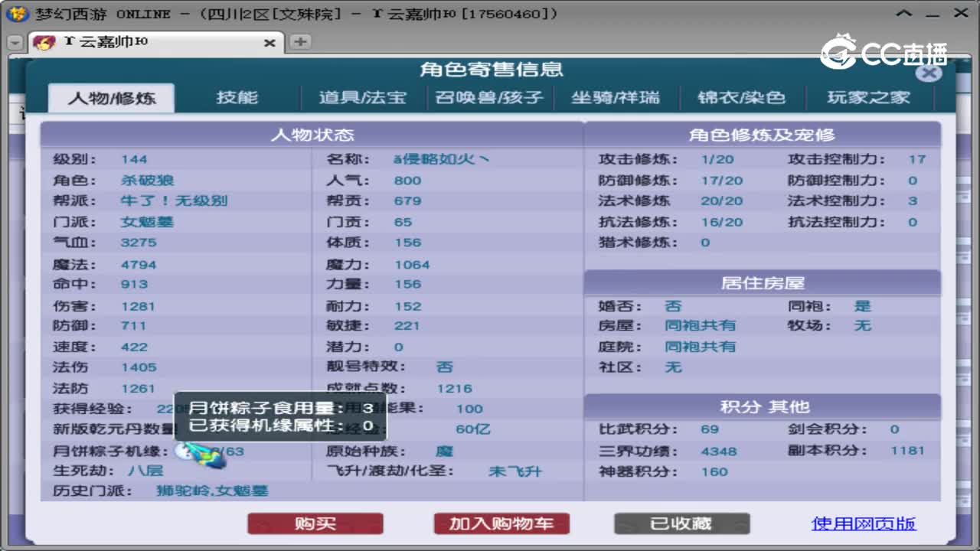The image size is (980, 551).
Task: Click the 防御修炼 value 17/20
Action: (721, 181)
